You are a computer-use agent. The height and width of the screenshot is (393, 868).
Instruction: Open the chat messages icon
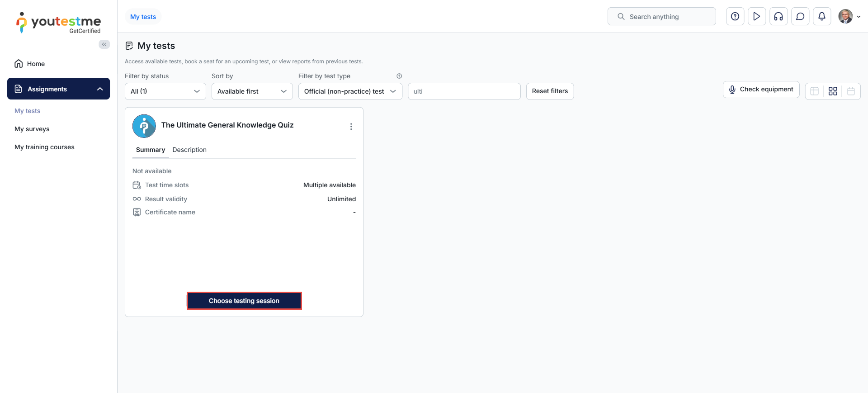click(x=800, y=17)
